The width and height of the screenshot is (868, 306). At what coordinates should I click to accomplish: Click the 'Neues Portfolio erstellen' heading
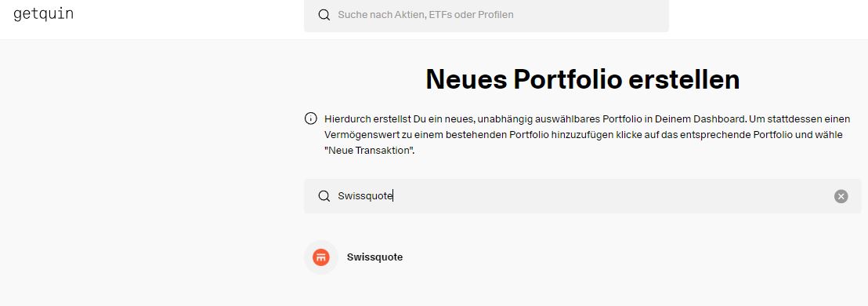pos(582,79)
